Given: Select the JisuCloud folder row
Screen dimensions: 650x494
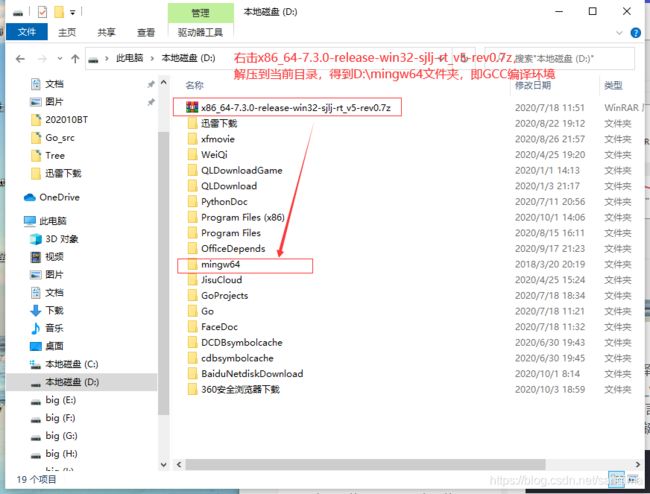Looking at the screenshot, I should click(408, 280).
